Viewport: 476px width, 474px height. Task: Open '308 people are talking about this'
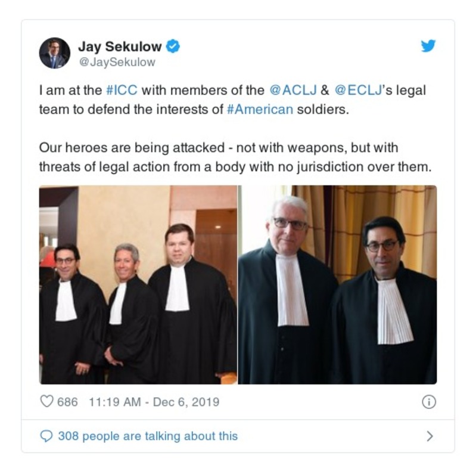click(x=148, y=436)
